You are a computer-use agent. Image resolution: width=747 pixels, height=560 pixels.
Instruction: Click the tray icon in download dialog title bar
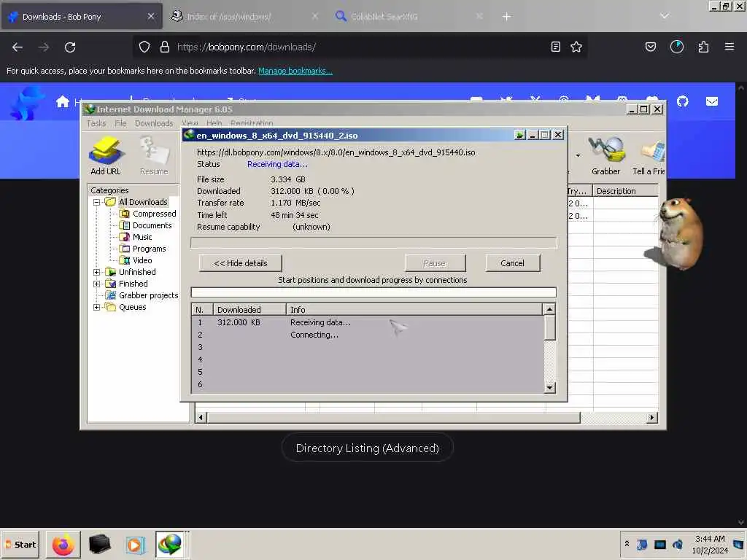[519, 135]
